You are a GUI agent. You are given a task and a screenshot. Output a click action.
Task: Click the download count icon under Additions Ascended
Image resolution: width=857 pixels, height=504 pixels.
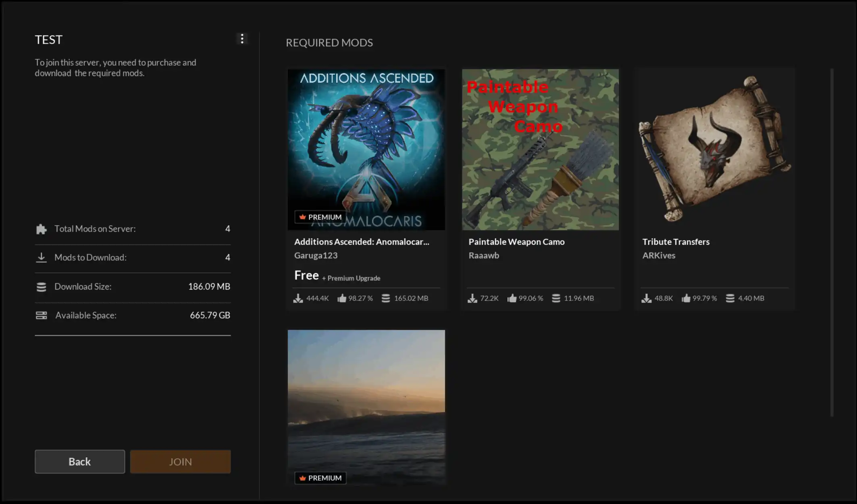pos(298,298)
